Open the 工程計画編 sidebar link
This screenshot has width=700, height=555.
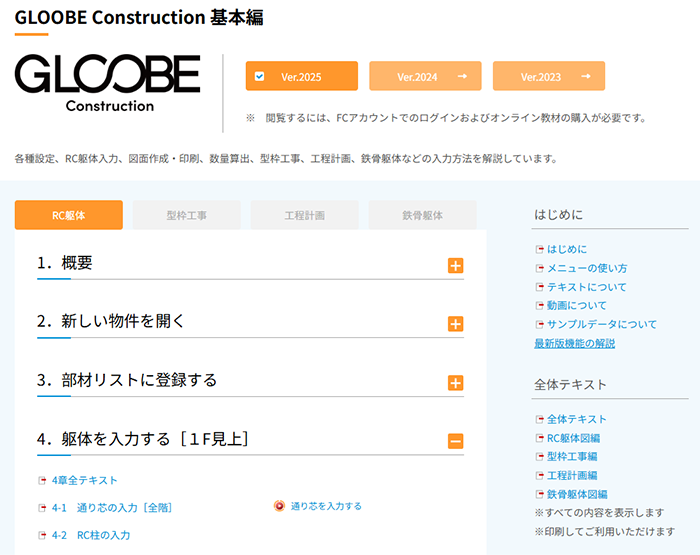572,476
